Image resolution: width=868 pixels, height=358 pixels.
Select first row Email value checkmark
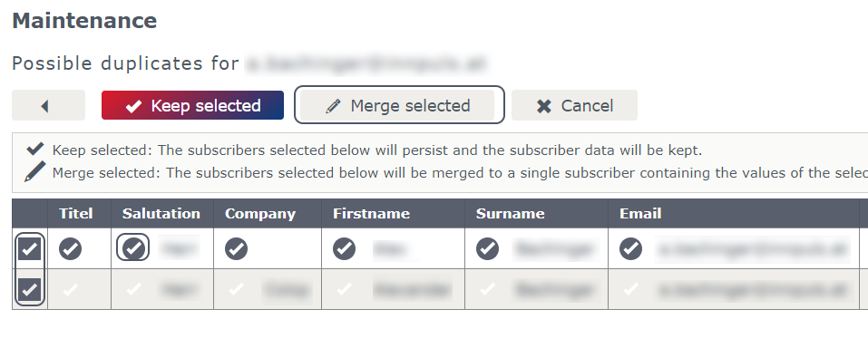631,249
